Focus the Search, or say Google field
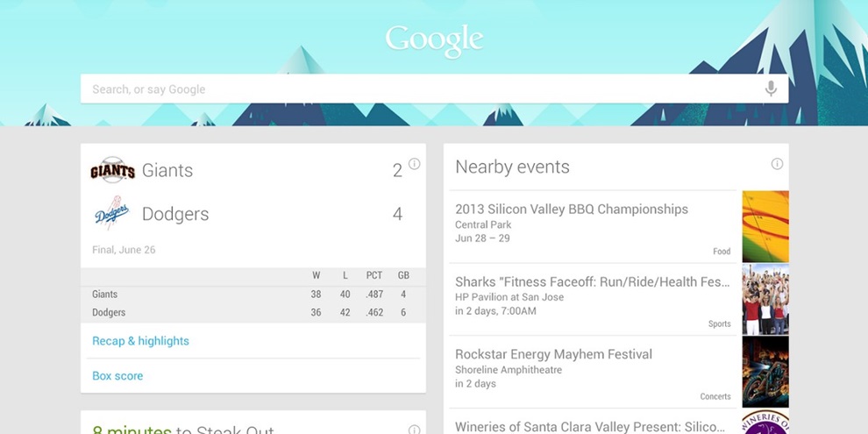 coord(421,89)
